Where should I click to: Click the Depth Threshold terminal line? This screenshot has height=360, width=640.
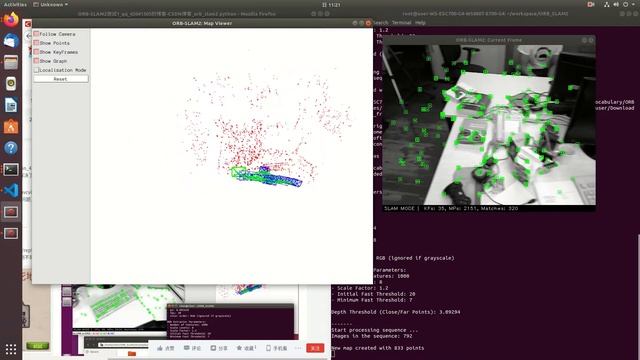(396, 312)
